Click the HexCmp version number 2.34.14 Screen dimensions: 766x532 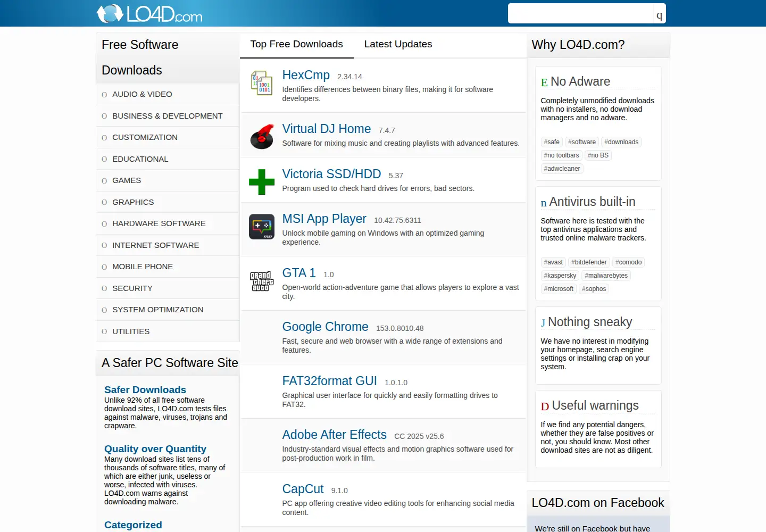349,77
